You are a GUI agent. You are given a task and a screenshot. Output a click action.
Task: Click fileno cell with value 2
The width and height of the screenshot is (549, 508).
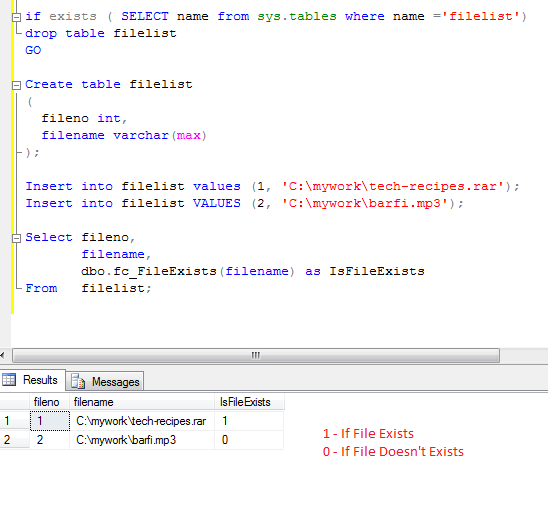(x=50, y=440)
